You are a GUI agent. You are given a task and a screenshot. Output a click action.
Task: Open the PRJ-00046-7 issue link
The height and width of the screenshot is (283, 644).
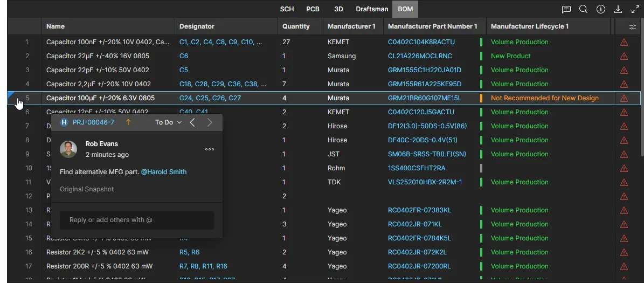93,122
